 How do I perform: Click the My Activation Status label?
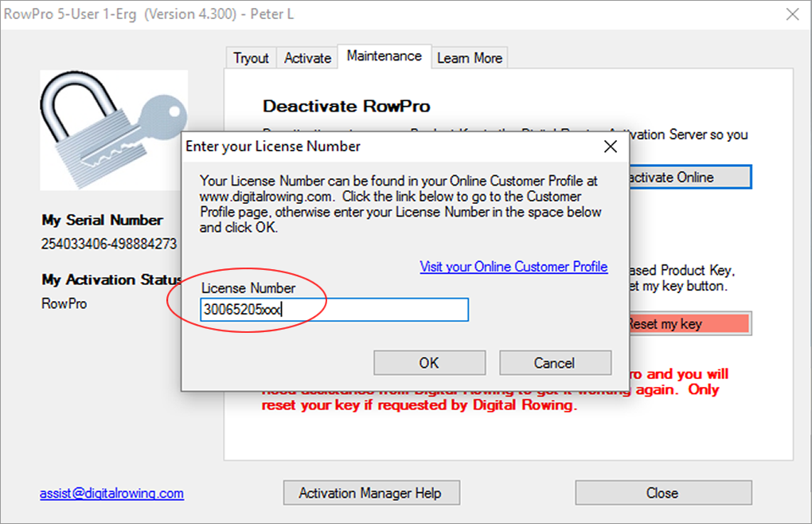pyautogui.click(x=111, y=280)
